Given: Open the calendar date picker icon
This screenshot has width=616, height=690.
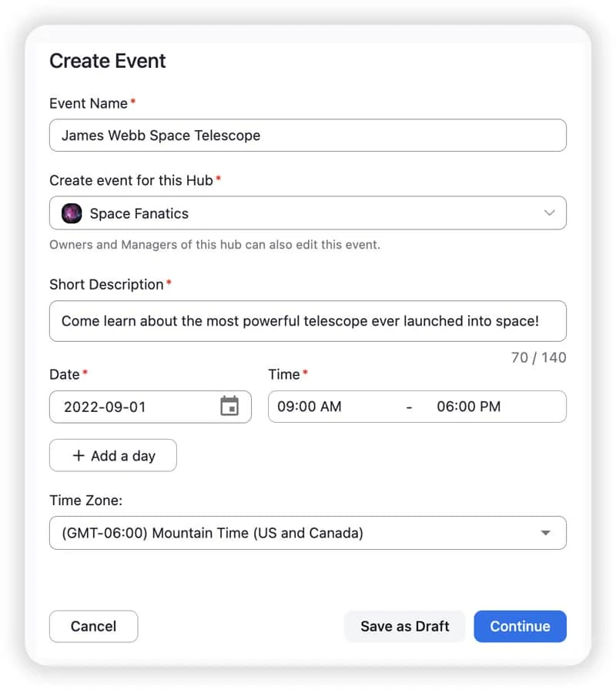Looking at the screenshot, I should (x=229, y=406).
